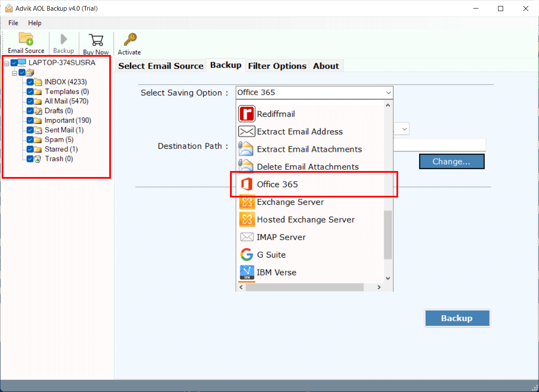Click the LAPTOP-374SUSRA computer icon

point(22,63)
